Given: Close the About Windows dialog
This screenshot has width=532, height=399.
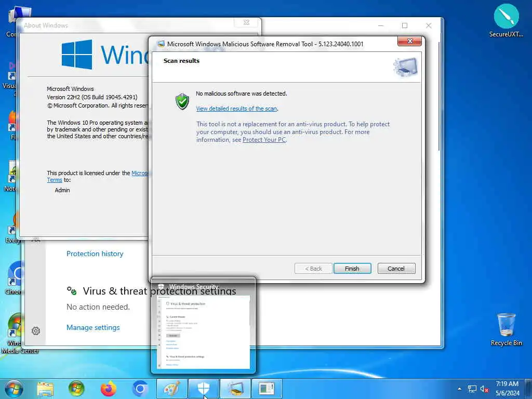Looking at the screenshot, I should pos(246,22).
